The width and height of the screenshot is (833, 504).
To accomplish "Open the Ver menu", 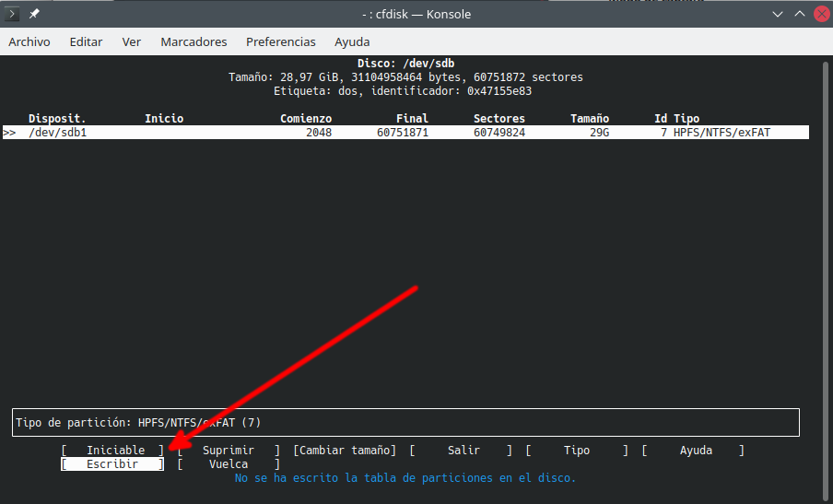I will point(132,41).
